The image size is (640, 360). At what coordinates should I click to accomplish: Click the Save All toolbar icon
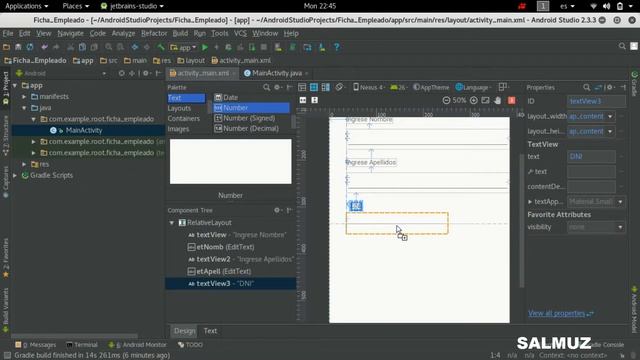pos(18,47)
